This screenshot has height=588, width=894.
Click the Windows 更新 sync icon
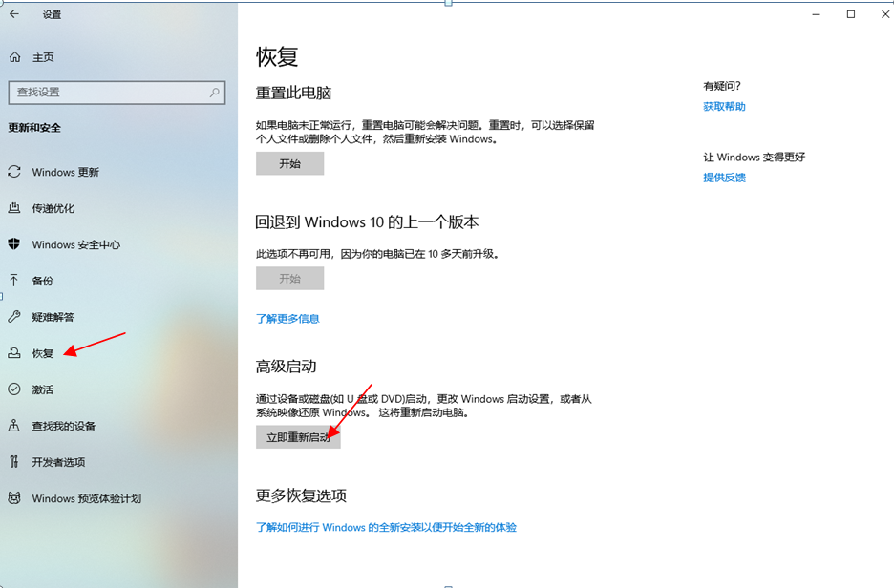[14, 172]
